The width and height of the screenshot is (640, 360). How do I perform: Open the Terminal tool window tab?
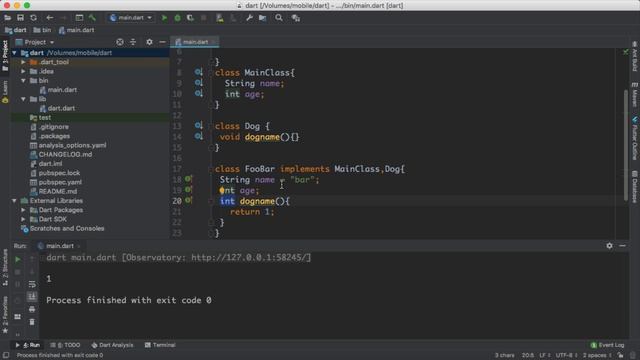(x=160, y=345)
